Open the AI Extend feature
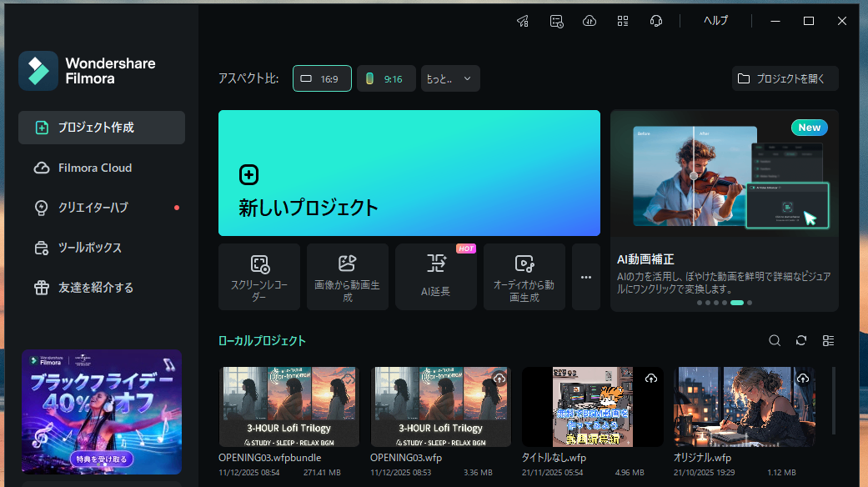This screenshot has width=868, height=487. click(436, 276)
